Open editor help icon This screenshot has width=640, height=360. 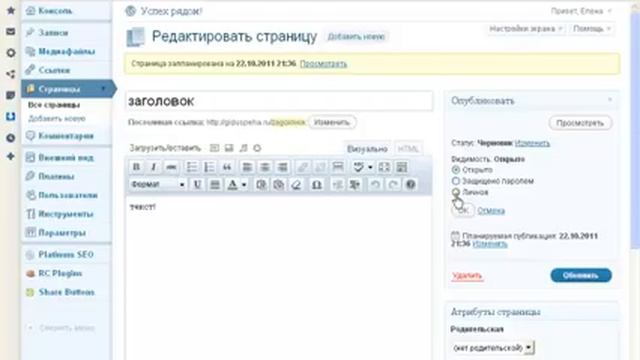click(411, 184)
